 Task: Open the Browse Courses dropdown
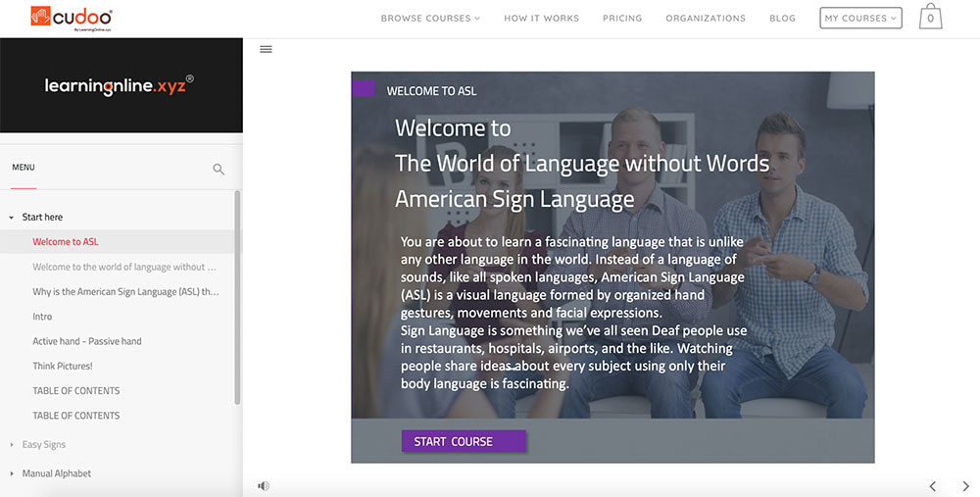pyautogui.click(x=430, y=18)
